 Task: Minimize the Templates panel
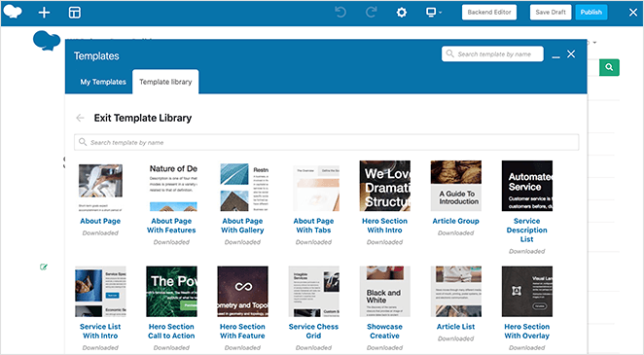555,56
